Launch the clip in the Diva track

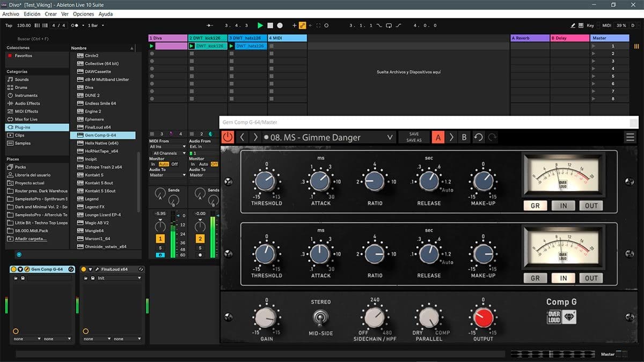click(x=152, y=46)
